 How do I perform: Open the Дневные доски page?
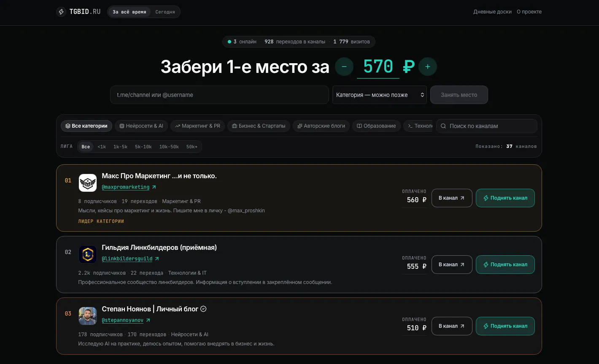pos(492,12)
